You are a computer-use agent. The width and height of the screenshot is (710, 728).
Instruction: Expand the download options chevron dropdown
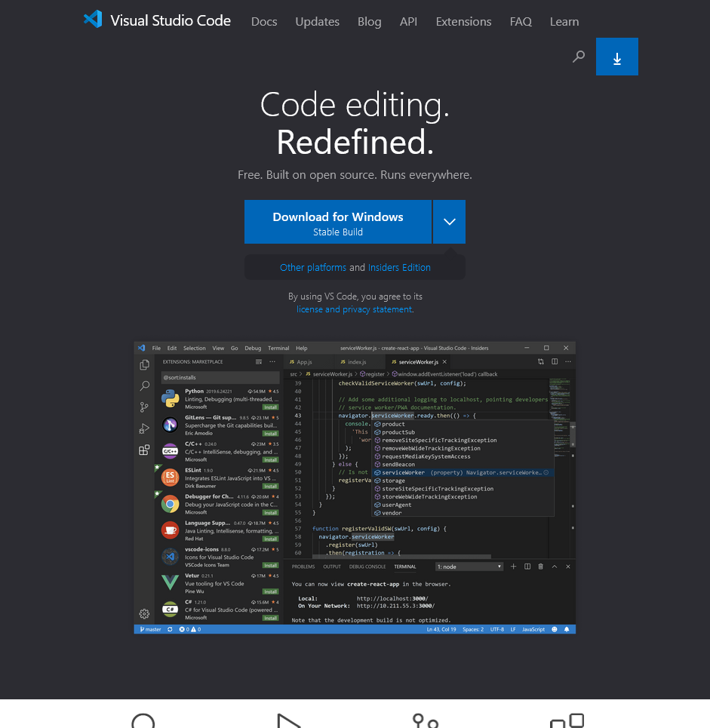pos(449,222)
